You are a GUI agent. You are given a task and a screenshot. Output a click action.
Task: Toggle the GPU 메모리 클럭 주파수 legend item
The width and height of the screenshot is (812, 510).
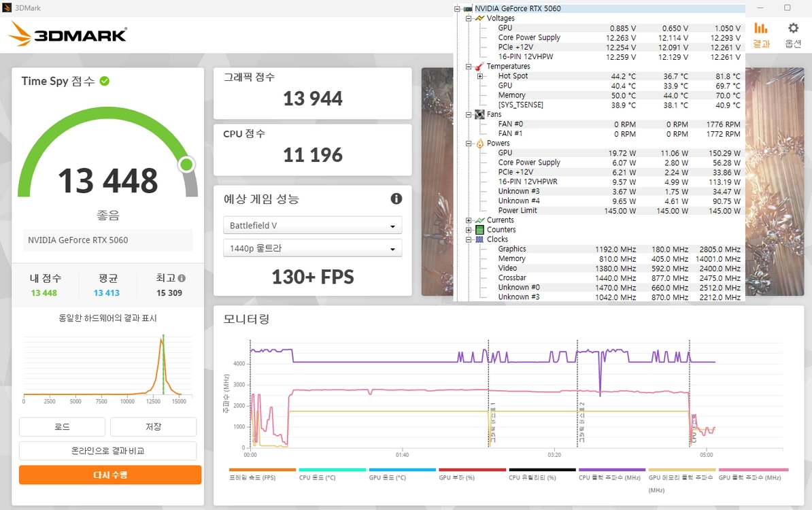click(681, 480)
